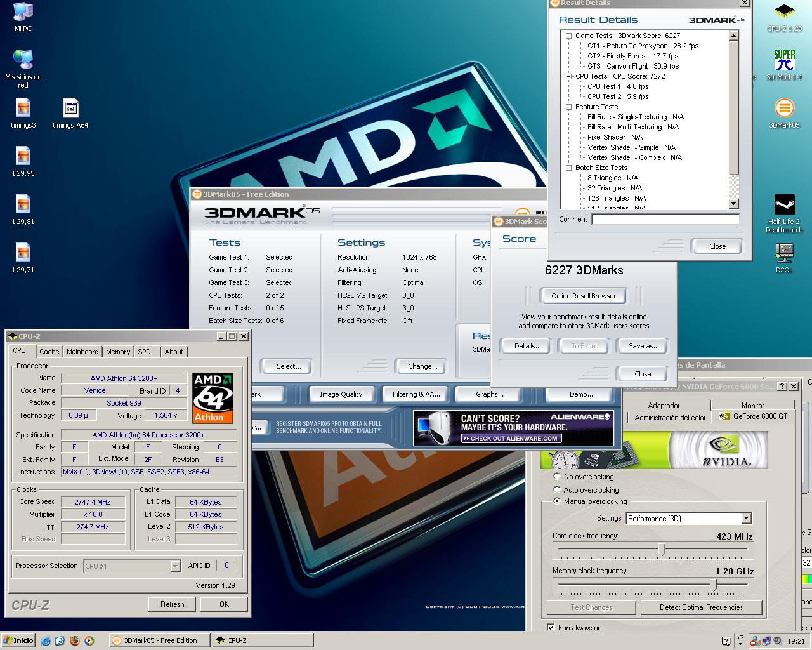Screen dimensions: 812x650
Task: Select Manual overclocking radio option
Action: 557,501
